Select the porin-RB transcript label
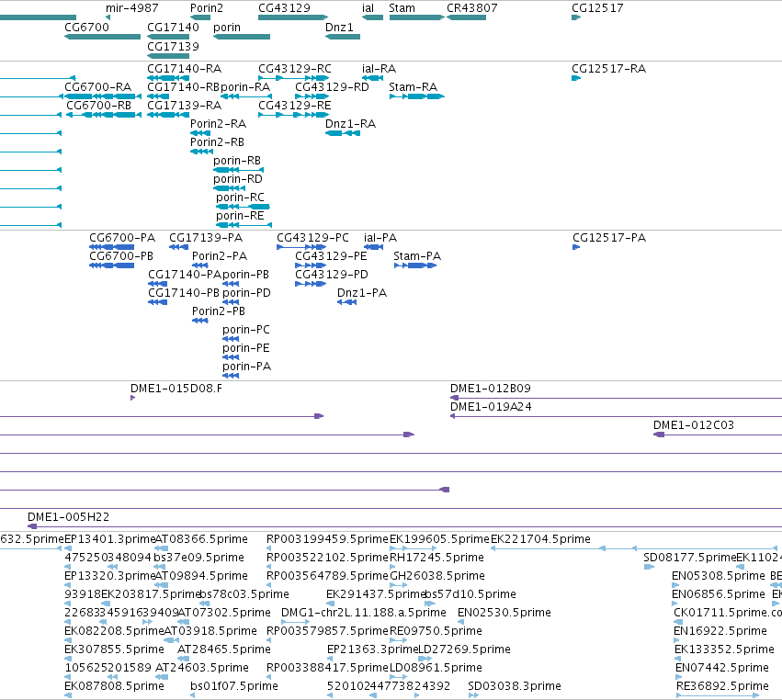782x700 pixels. [237, 161]
